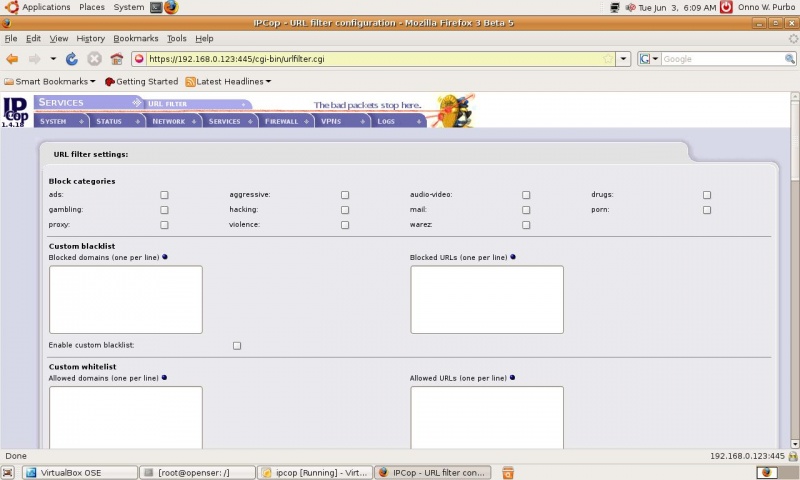Reload the page with the refresh icon
This screenshot has width=800, height=480.
click(72, 59)
